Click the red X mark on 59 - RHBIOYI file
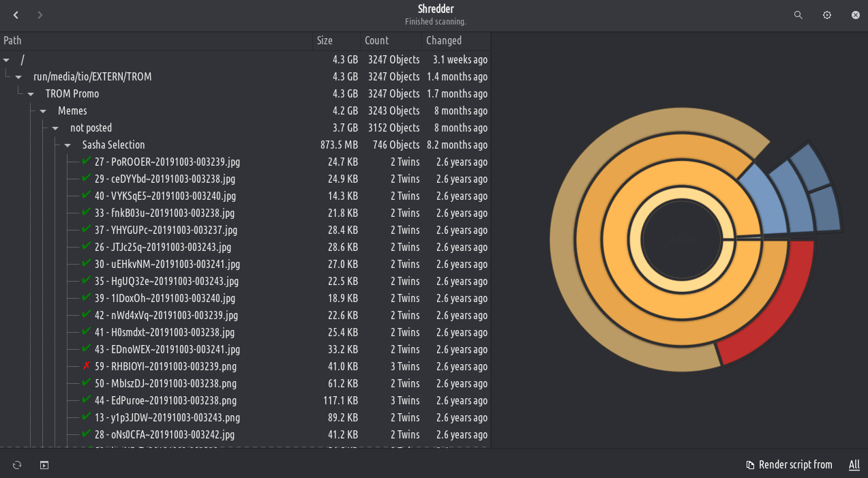 click(87, 366)
